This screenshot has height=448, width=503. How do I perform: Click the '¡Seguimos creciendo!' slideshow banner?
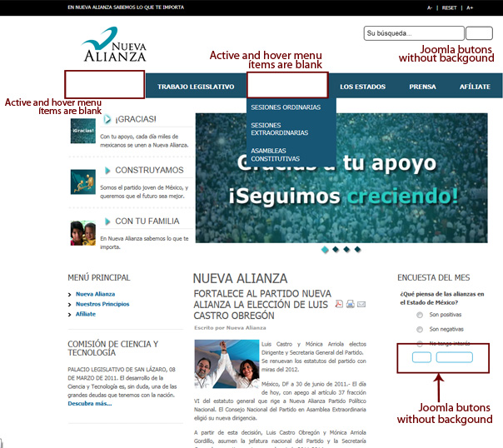click(x=341, y=178)
